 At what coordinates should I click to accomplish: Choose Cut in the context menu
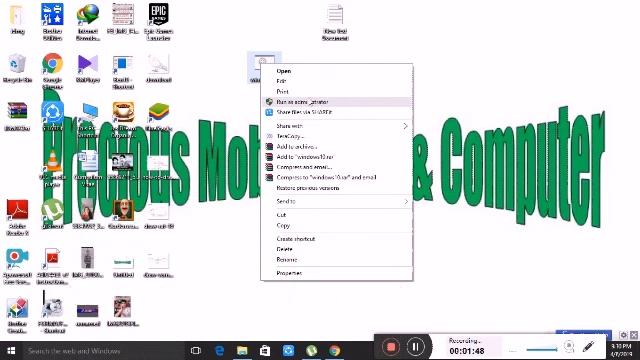click(336, 215)
